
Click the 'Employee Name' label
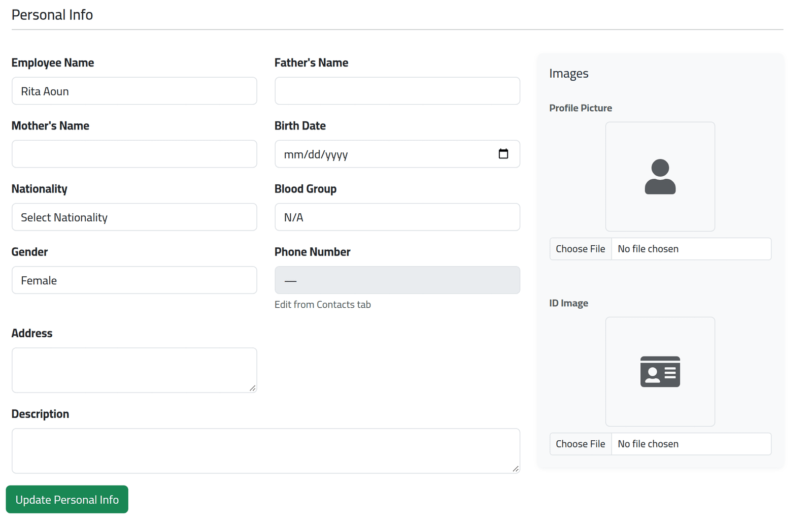pos(53,62)
